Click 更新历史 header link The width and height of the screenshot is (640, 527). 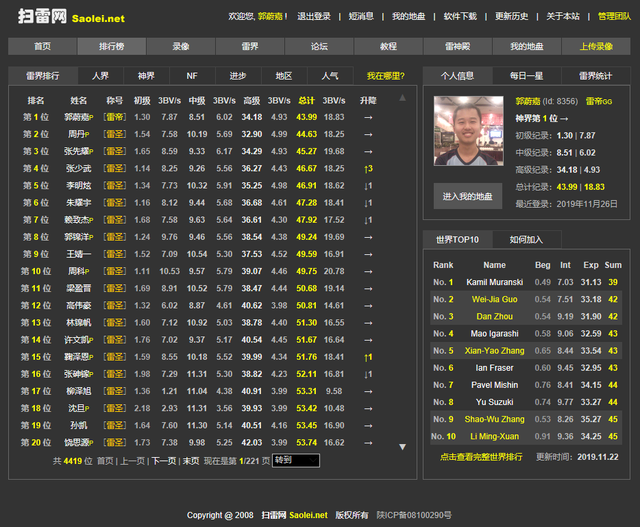tap(511, 16)
